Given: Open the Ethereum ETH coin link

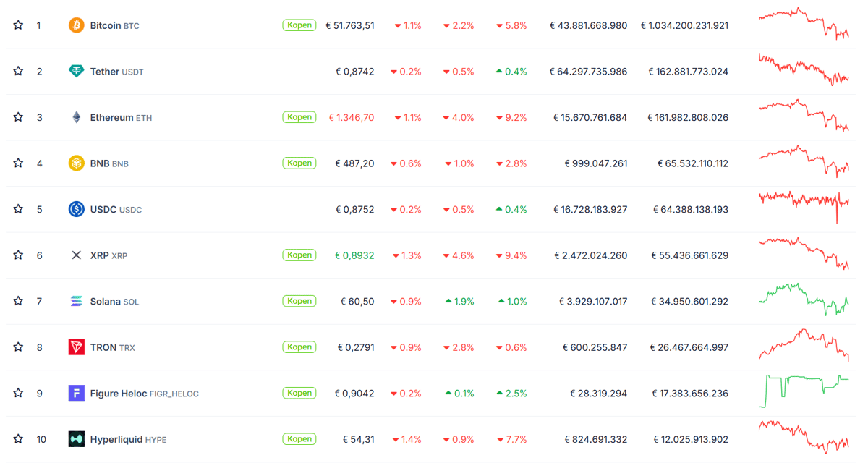Looking at the screenshot, I should [x=121, y=117].
